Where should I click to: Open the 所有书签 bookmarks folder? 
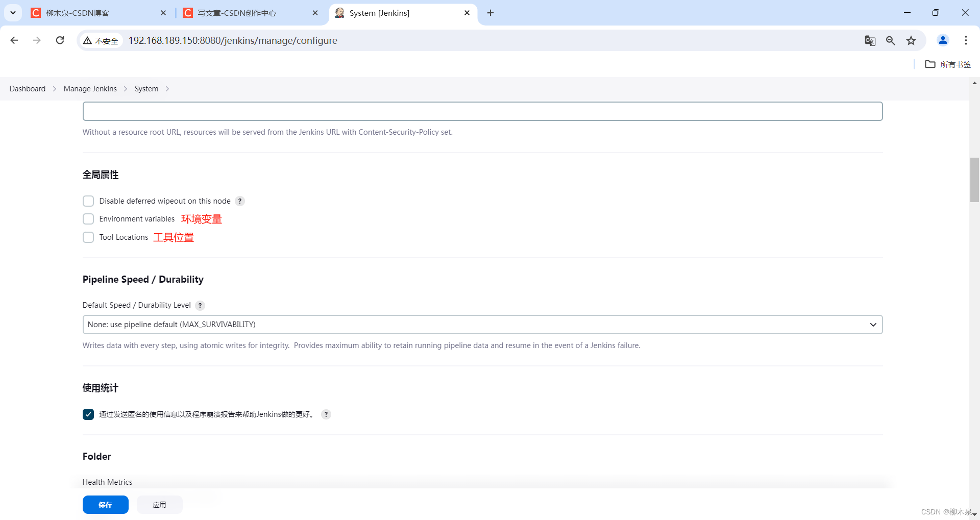pos(948,64)
